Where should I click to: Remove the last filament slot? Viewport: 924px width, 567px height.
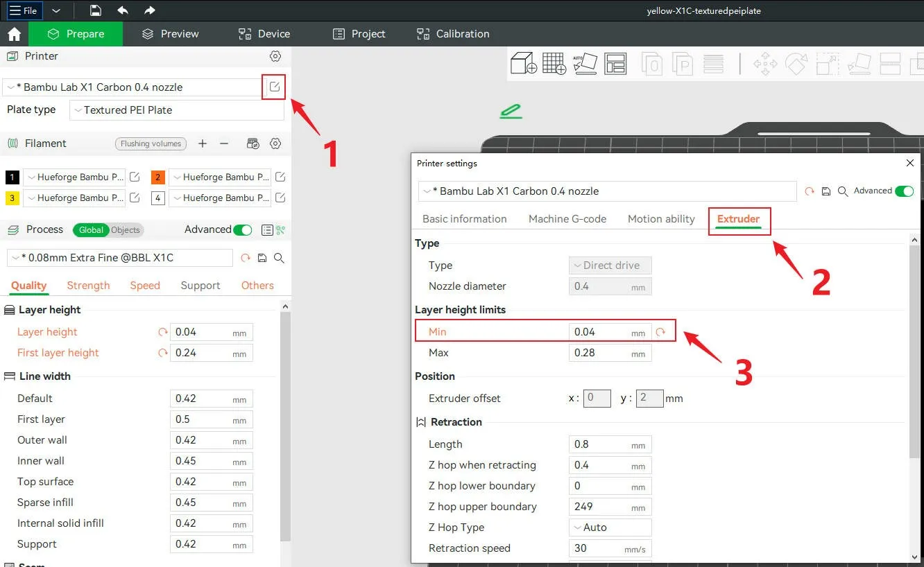coord(224,143)
